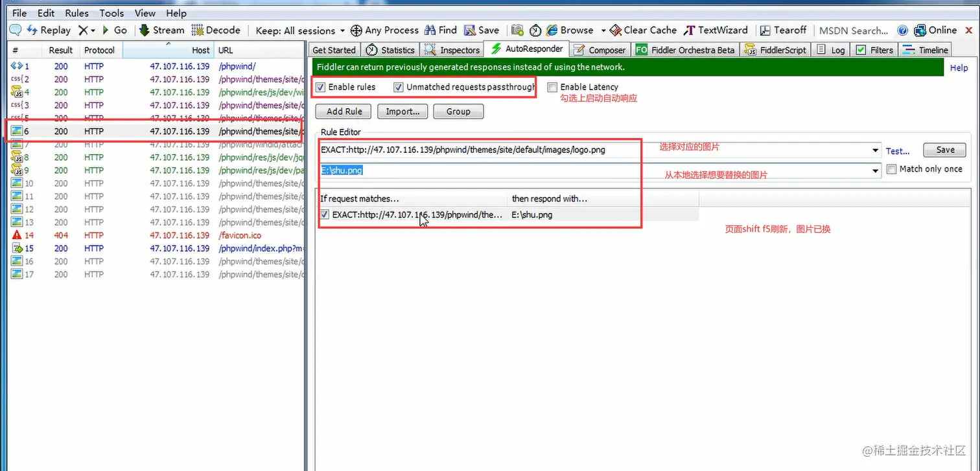Expand the E:\shu.png response combo dropdown
980x471 pixels.
tap(876, 170)
